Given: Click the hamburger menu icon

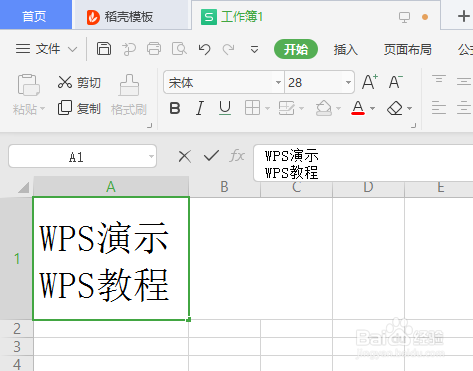Looking at the screenshot, I should click(23, 49).
